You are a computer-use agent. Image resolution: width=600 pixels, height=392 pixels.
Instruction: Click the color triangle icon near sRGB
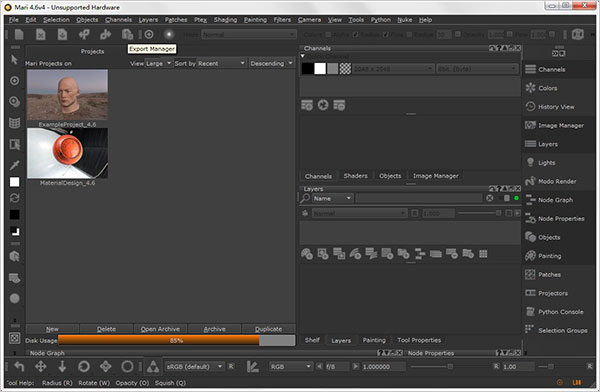153,367
